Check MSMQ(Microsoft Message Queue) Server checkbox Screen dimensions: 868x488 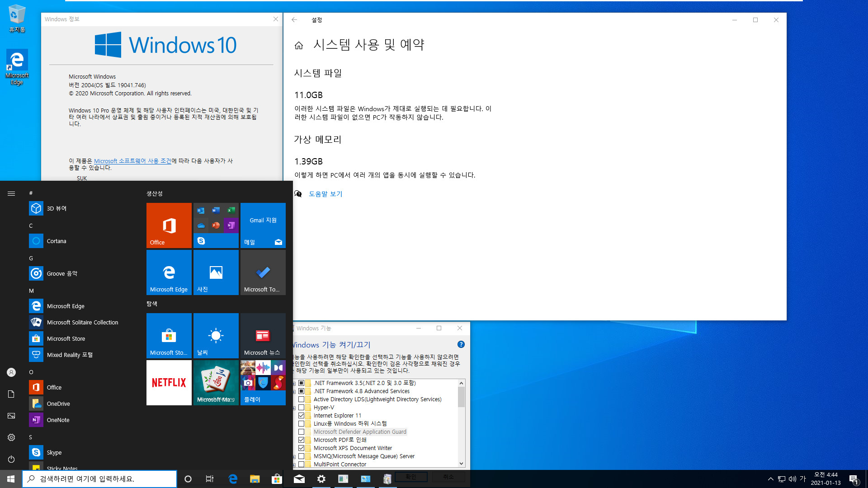click(301, 456)
